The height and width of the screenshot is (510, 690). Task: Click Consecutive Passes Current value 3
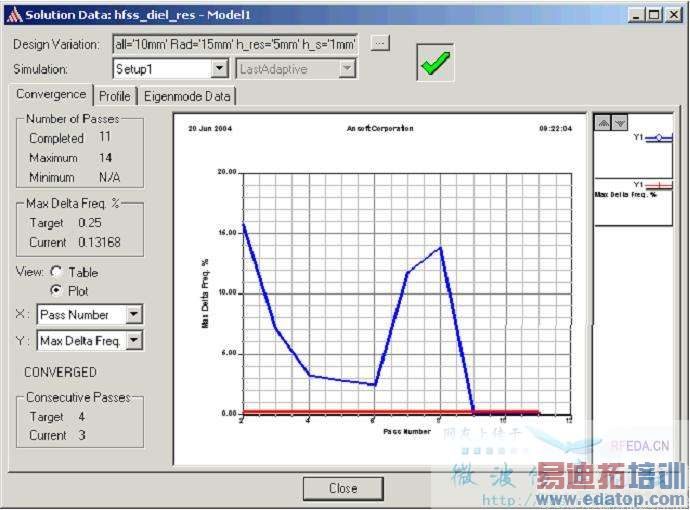click(82, 435)
